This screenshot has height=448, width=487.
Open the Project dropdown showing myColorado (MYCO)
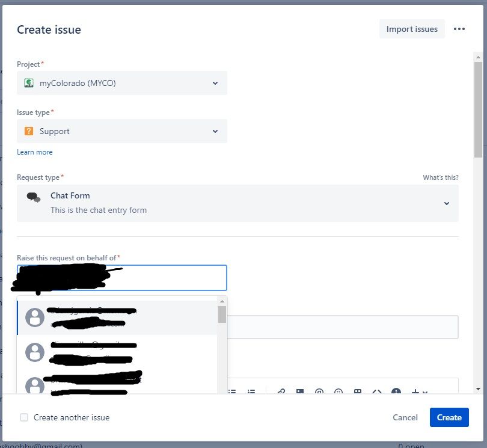point(121,83)
